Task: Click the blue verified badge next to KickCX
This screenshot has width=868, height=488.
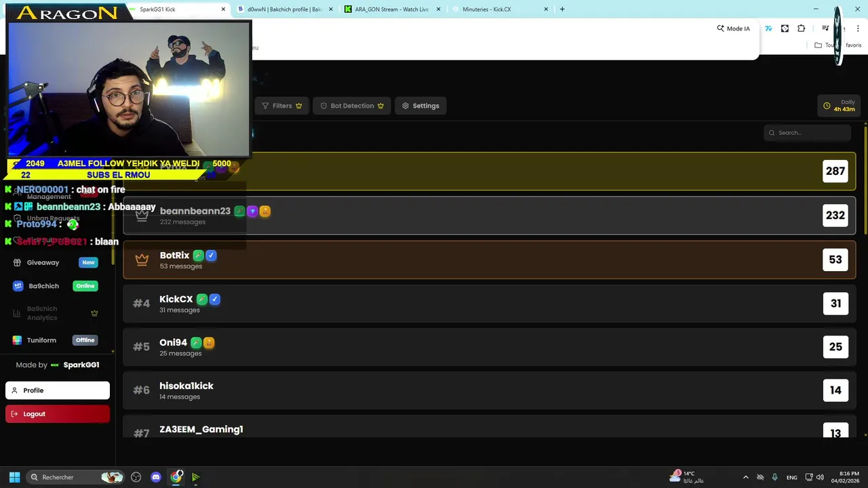Action: pyautogui.click(x=214, y=299)
